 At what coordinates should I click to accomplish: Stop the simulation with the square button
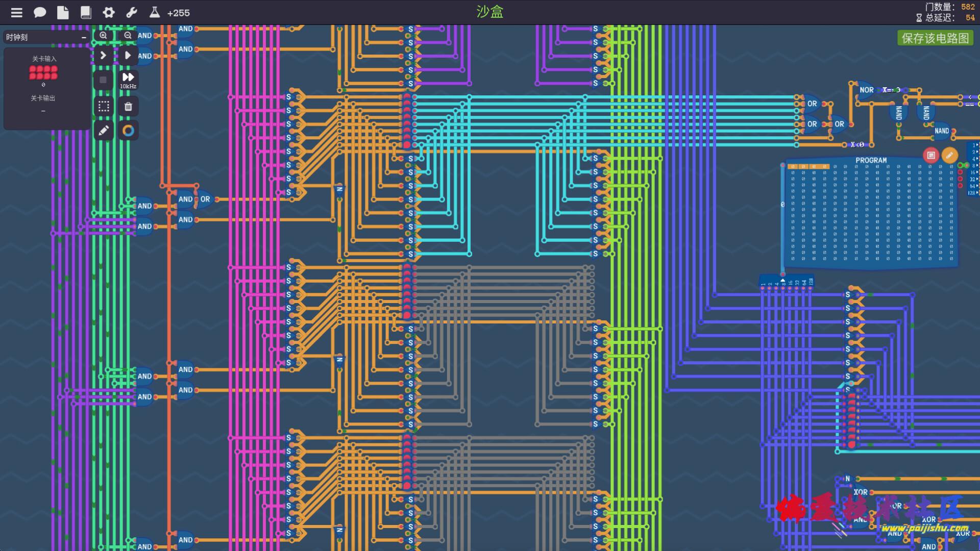click(103, 80)
